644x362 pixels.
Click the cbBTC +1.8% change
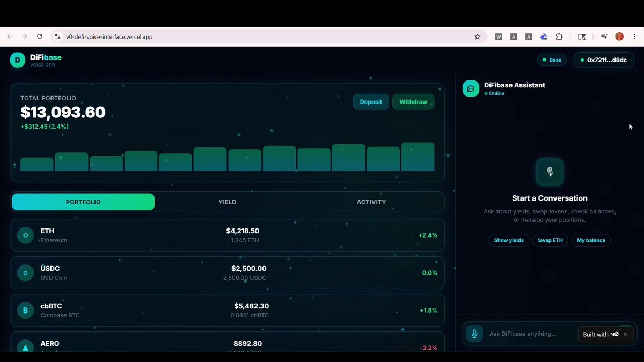point(429,310)
